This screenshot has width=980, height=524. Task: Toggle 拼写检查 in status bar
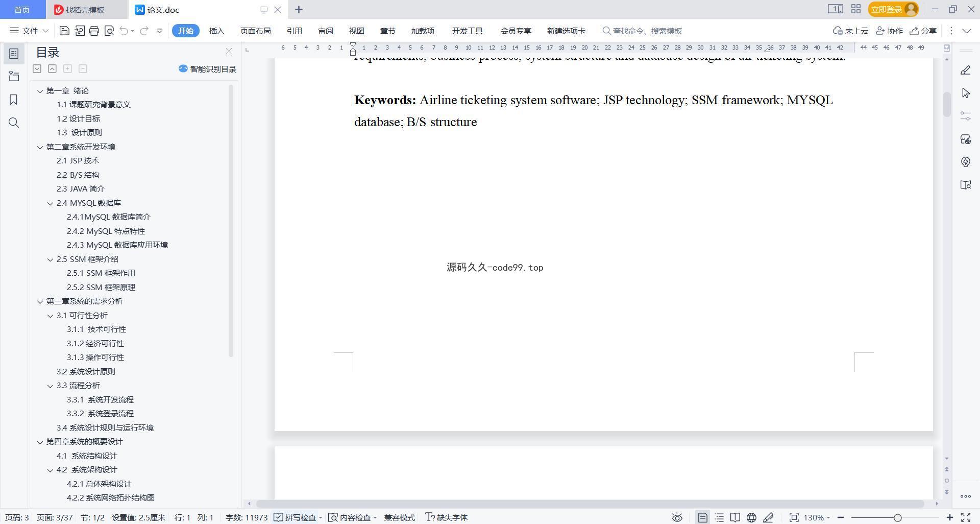pyautogui.click(x=295, y=517)
